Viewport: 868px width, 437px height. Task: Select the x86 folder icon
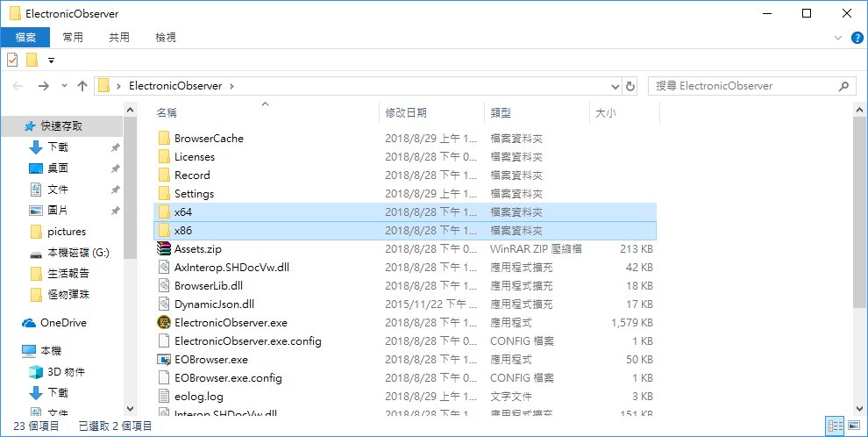click(164, 231)
